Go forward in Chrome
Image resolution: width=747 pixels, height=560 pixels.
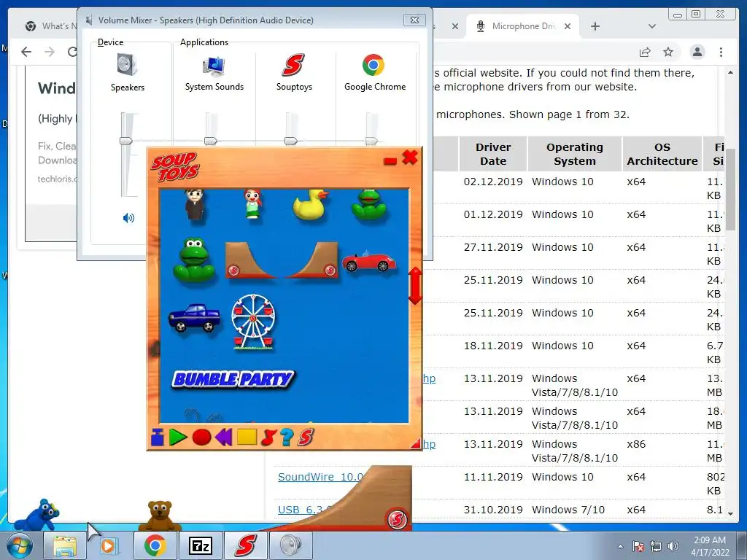coord(50,52)
